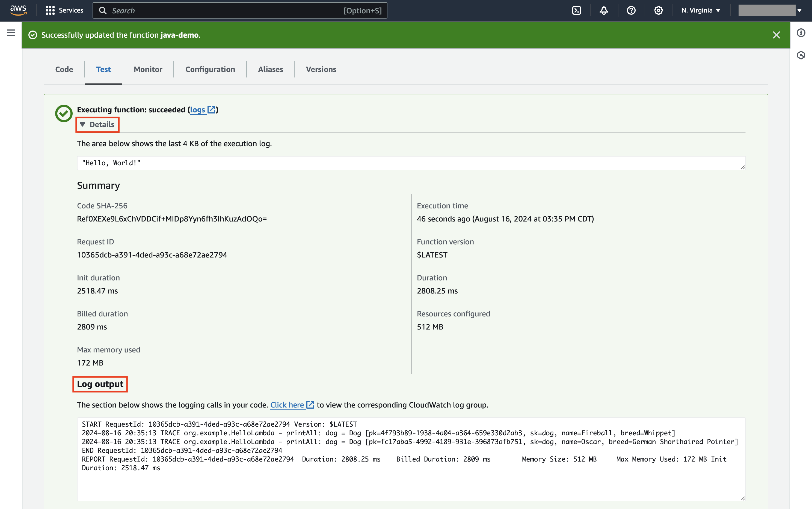Toggle the navigation hamburger menu
The width and height of the screenshot is (812, 509).
11,33
